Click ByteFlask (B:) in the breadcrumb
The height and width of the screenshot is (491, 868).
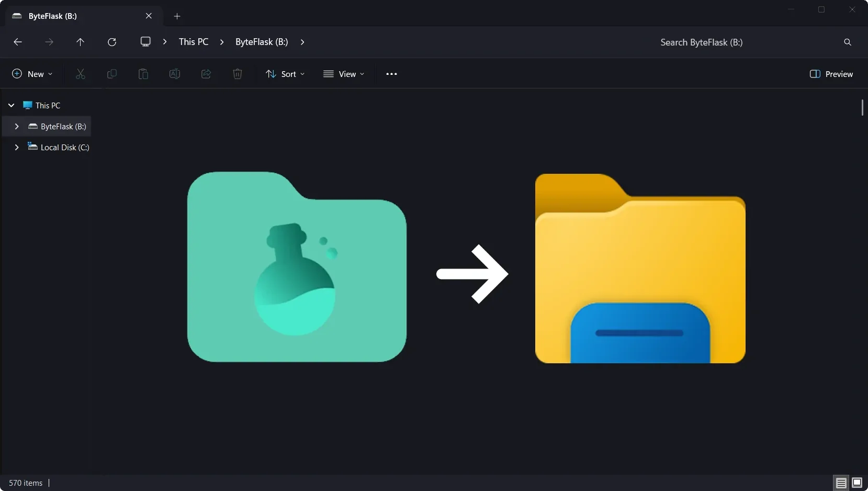(x=262, y=42)
